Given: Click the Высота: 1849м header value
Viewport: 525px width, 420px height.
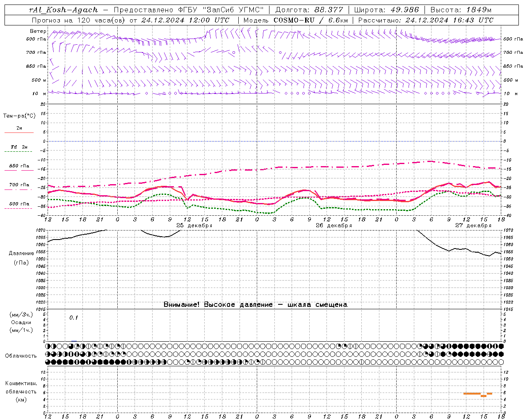Looking at the screenshot, I should coord(461,10).
